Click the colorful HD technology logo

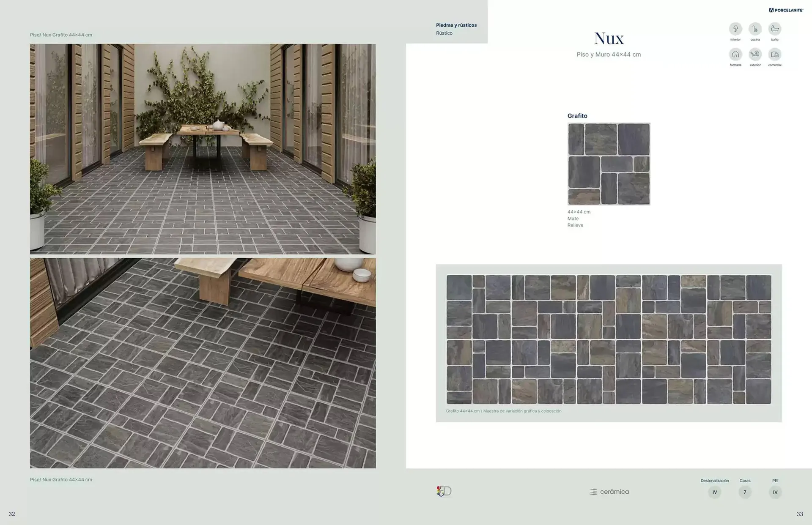tap(444, 491)
